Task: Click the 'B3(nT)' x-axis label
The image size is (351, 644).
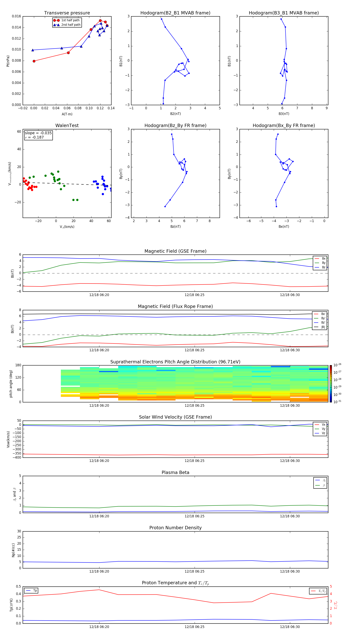Action: click(284, 114)
